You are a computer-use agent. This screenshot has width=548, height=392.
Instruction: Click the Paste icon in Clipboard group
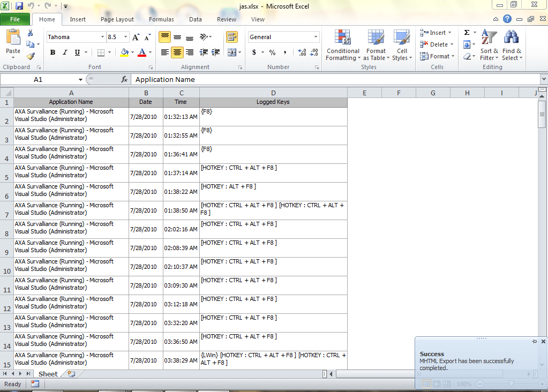coord(13,39)
